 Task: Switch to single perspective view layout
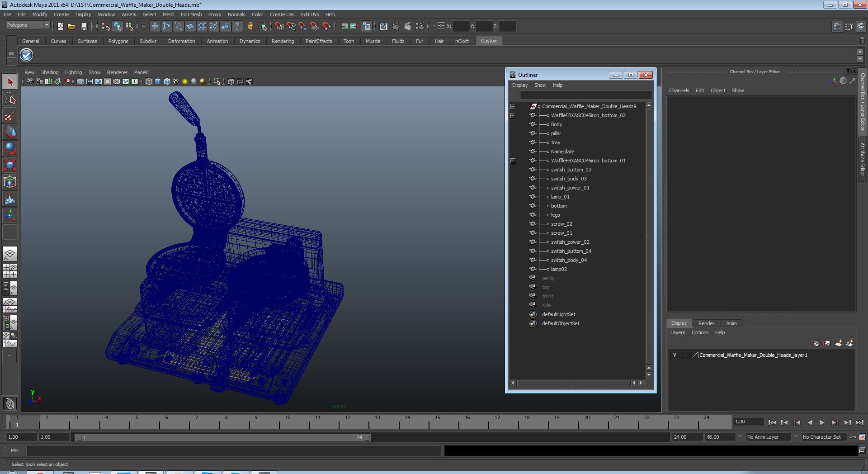coord(10,254)
